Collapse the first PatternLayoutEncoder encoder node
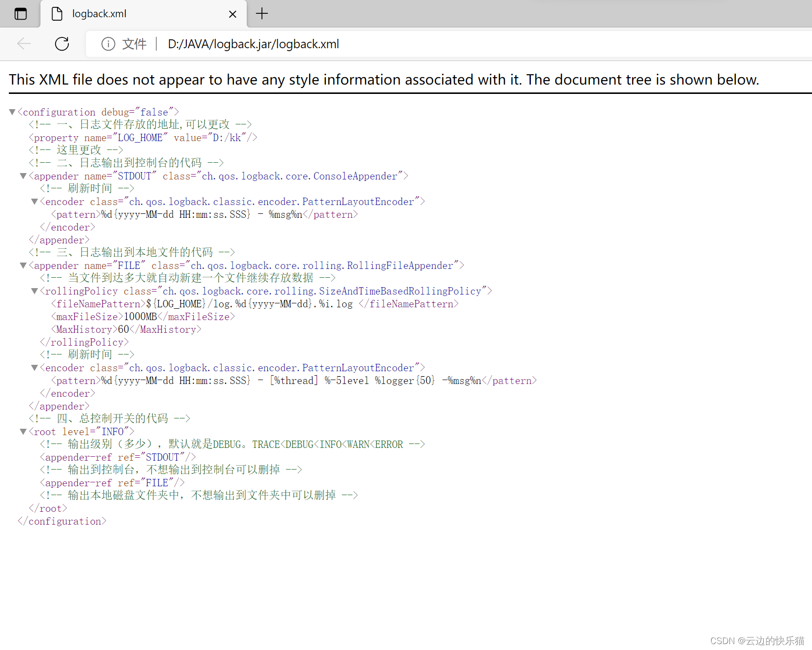This screenshot has width=812, height=650. pyautogui.click(x=33, y=201)
